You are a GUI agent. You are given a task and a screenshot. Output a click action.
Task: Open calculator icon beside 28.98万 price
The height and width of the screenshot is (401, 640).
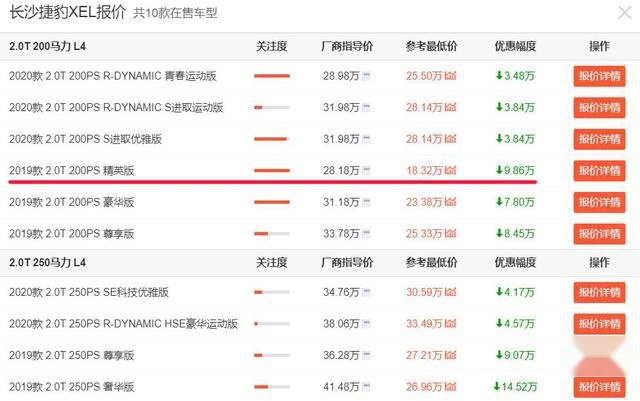[366, 76]
